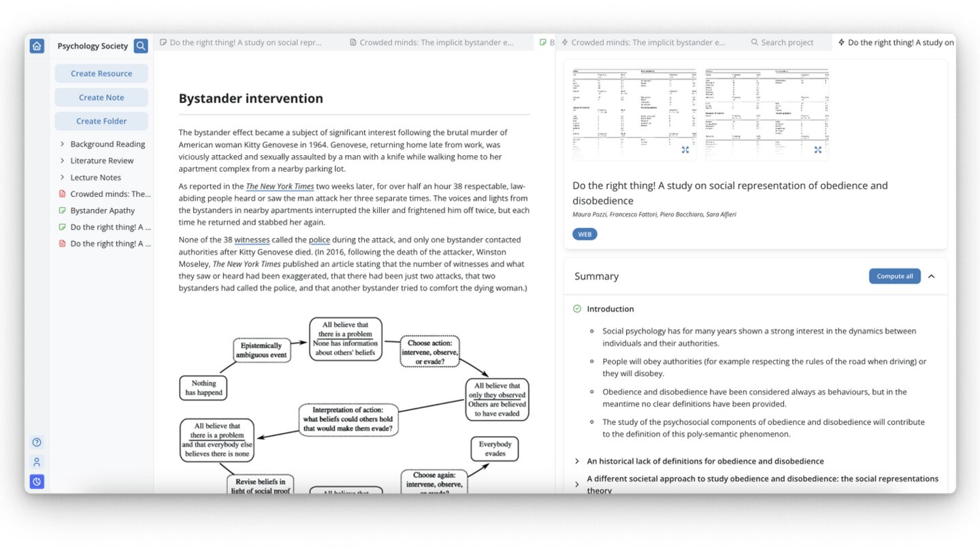Screen dimensions: 980x551
Task: Follow The New York Times link in the second paragraph
Action: point(280,186)
